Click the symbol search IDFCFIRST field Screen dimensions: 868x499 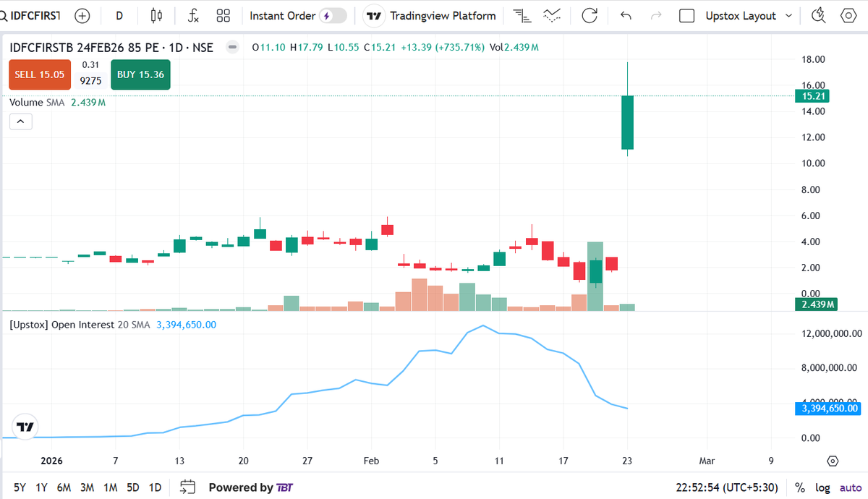click(30, 15)
